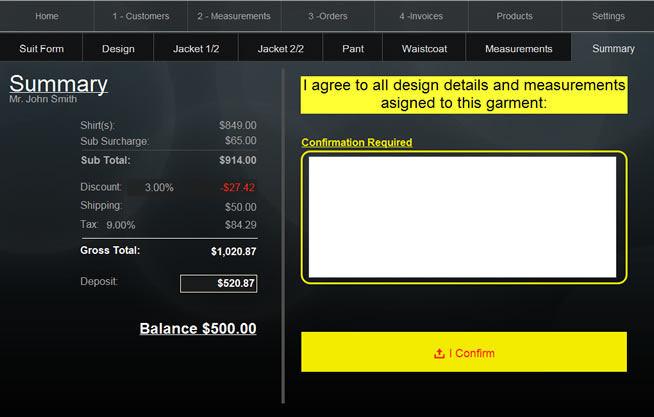Click the Shirt(s) amount $849.00

[238, 126]
